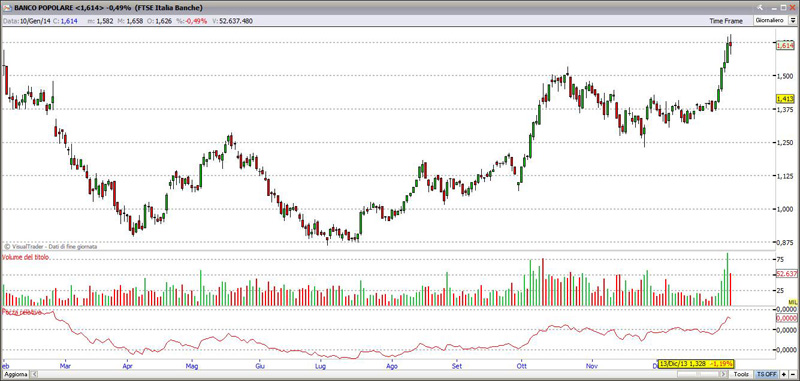
Task: Click the left arrow of the horizontal scrollbar
Action: click(x=35, y=374)
